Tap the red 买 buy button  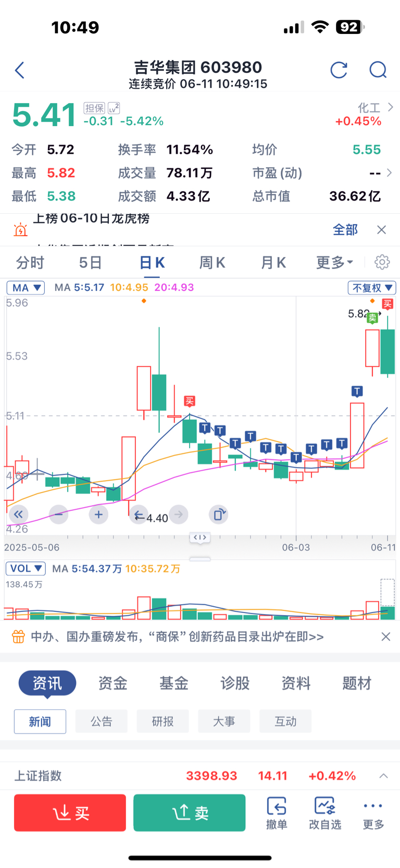click(x=70, y=813)
